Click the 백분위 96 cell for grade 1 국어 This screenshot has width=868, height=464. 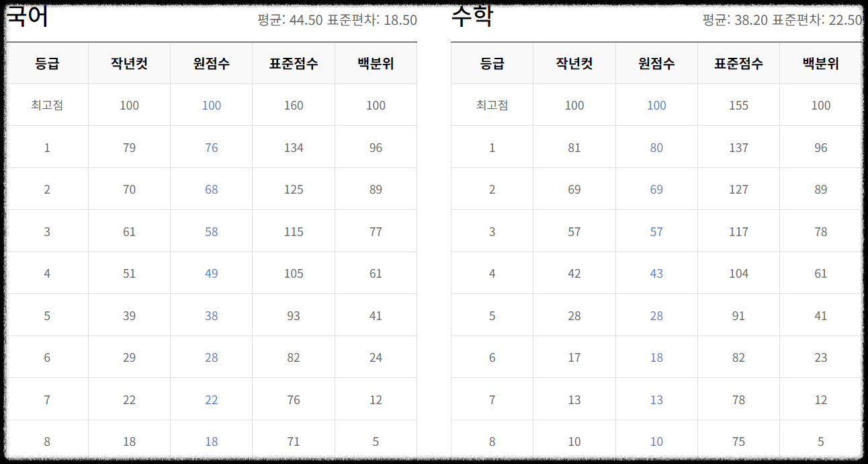point(376,147)
